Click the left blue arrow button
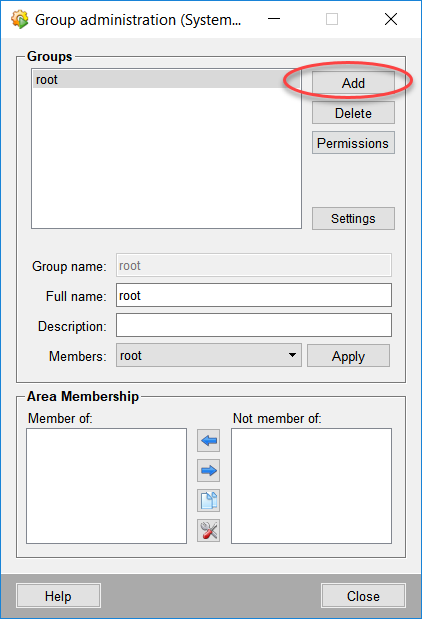Screen dimensions: 422x619 point(208,441)
